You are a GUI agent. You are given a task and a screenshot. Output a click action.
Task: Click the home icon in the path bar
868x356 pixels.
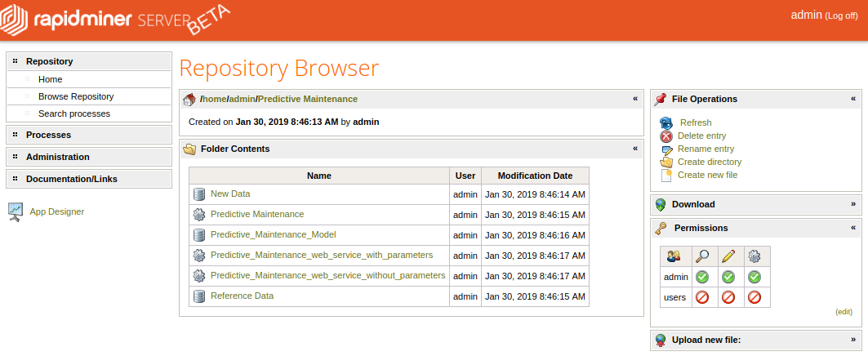(x=189, y=99)
